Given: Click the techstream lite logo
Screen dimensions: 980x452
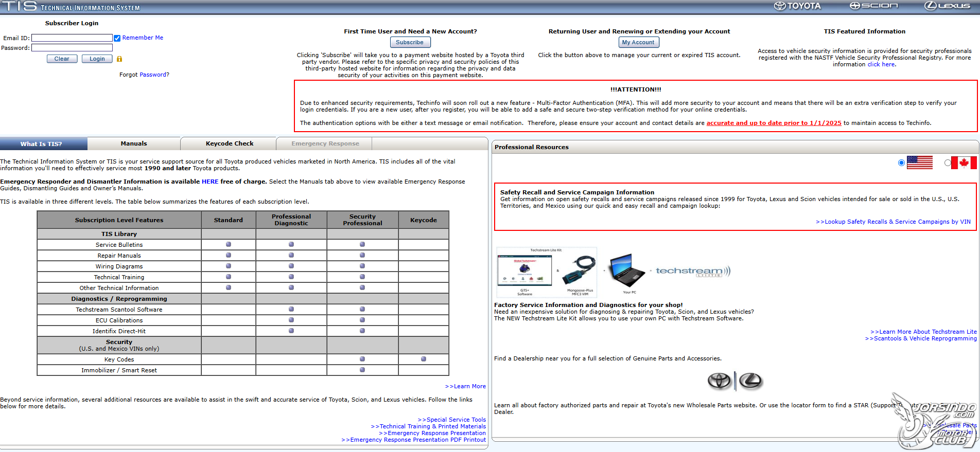Looking at the screenshot, I should tap(693, 271).
